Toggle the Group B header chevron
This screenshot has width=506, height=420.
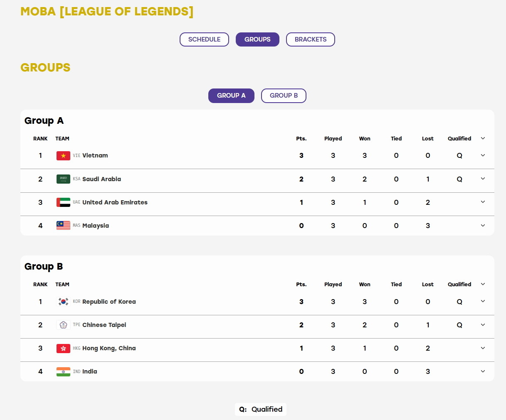[483, 284]
